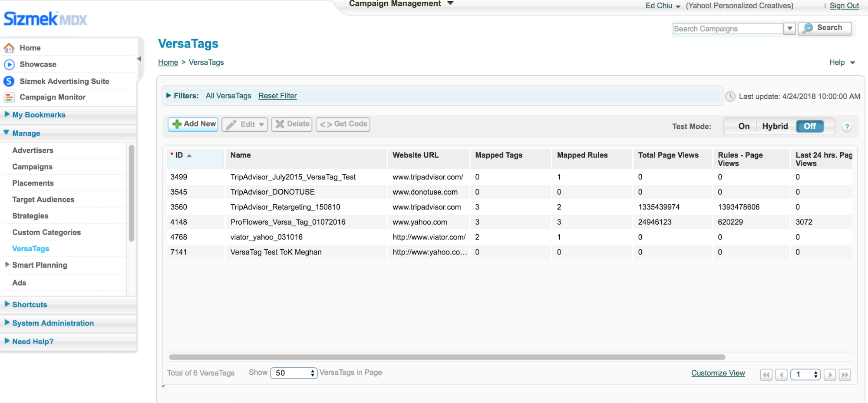Select row TripAdvisor_Retargeting_150810
Viewport: 868px width, 403px height.
pos(509,207)
